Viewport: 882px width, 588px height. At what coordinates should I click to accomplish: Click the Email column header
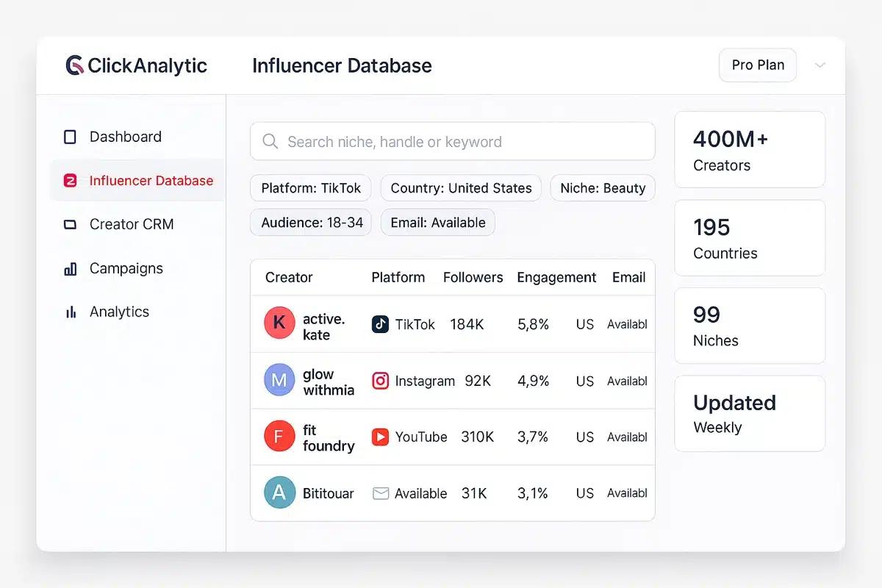[628, 277]
